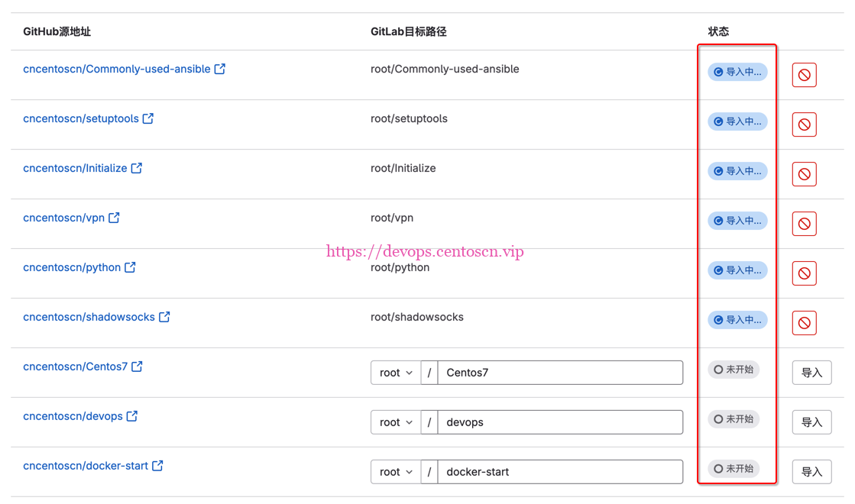Open external link icon beside cncentoscn/devops
The height and width of the screenshot is (504, 855).
[x=132, y=416]
